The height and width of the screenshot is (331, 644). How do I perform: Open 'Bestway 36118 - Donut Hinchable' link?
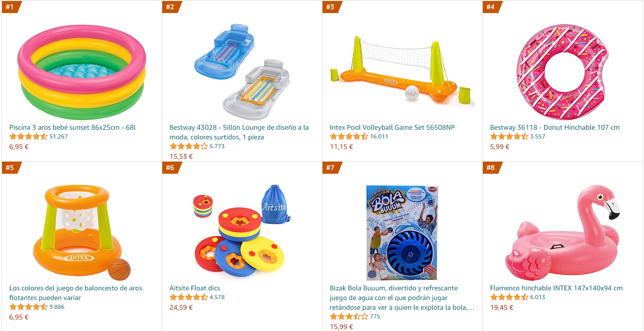pos(555,127)
